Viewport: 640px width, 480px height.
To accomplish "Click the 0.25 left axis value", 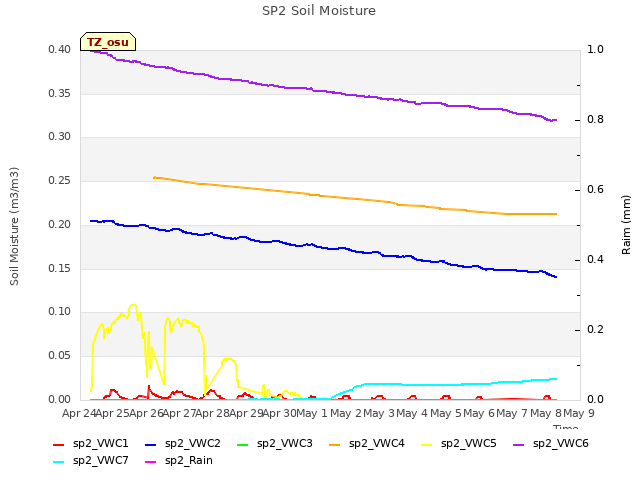I will click(60, 180).
